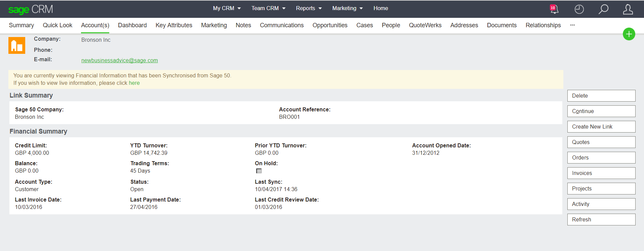Select the Open status value
The height and width of the screenshot is (251, 644).
point(137,189)
